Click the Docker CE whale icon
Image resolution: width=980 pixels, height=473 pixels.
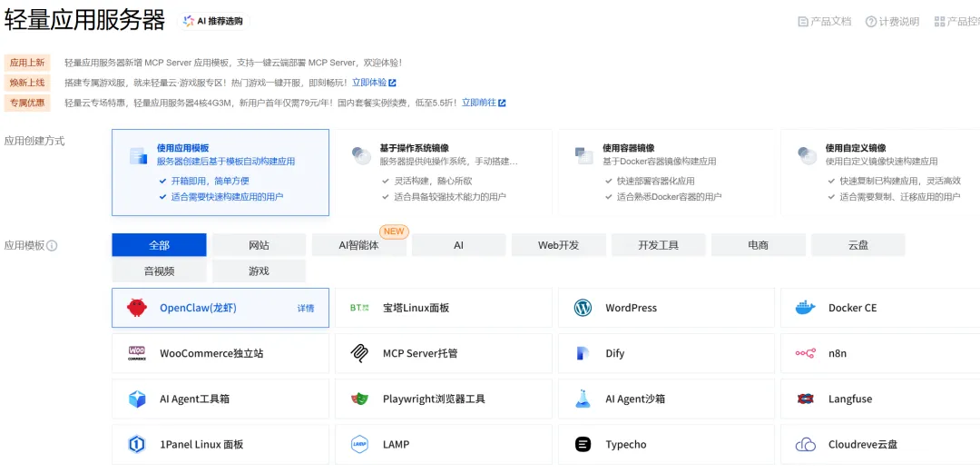click(806, 308)
